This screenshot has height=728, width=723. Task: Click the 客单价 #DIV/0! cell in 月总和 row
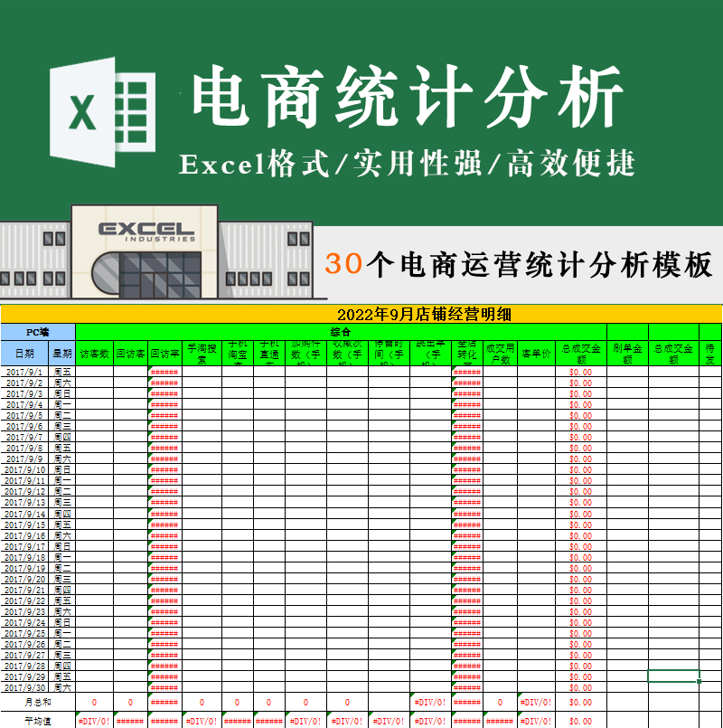[x=537, y=703]
